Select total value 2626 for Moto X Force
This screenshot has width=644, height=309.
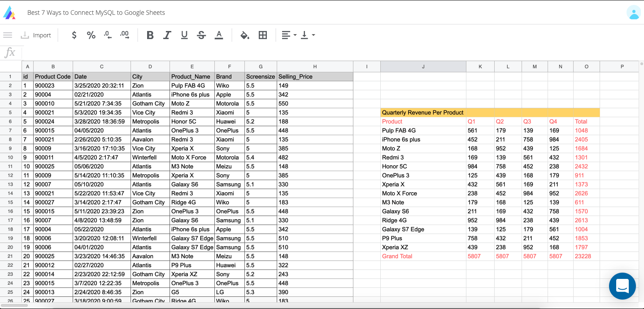(x=587, y=193)
